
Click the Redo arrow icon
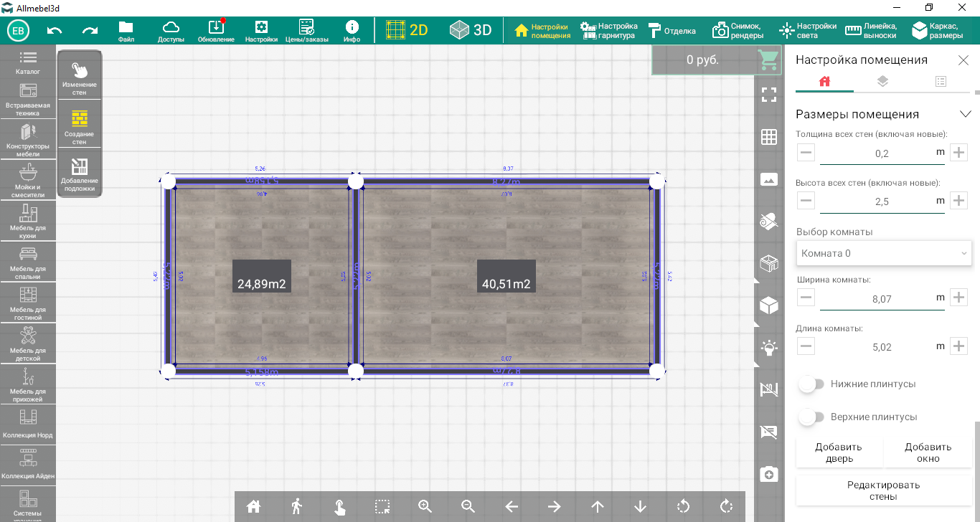(x=90, y=30)
